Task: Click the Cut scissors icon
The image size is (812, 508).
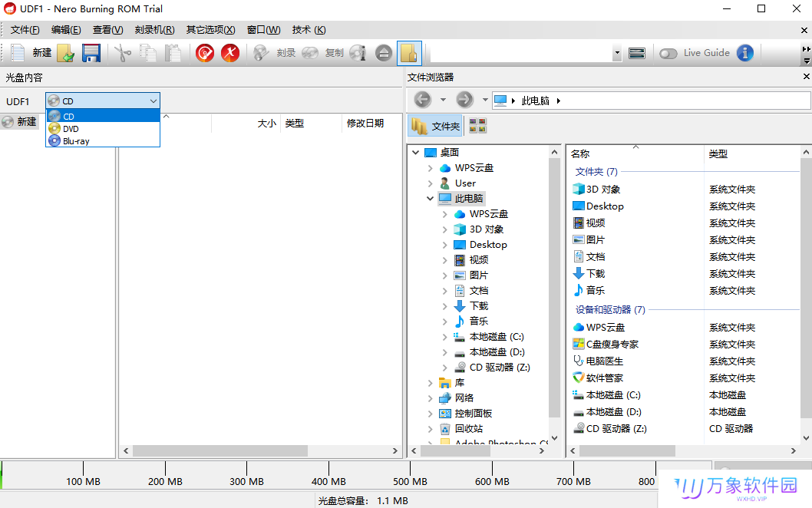Action: click(123, 53)
